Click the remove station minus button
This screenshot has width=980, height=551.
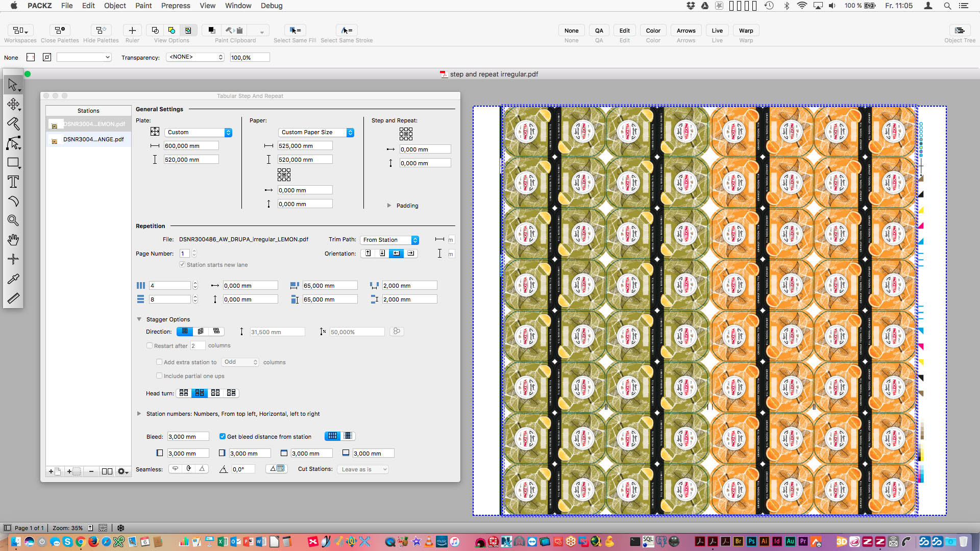tap(91, 471)
